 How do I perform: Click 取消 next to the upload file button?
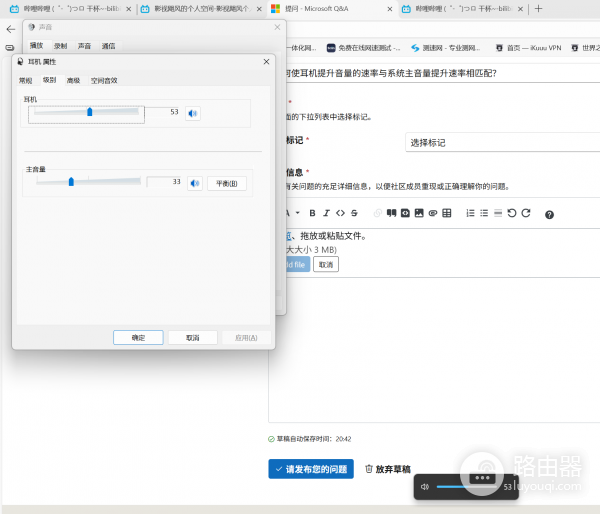(x=326, y=264)
